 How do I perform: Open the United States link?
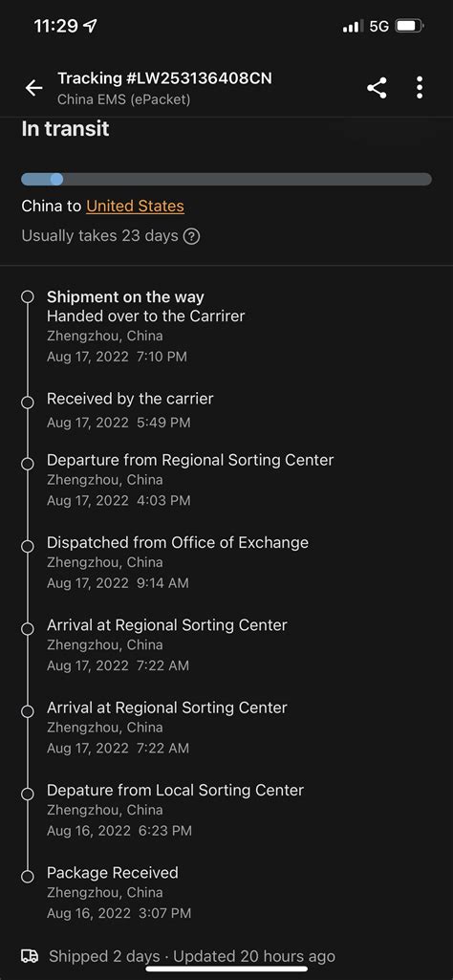(x=135, y=206)
